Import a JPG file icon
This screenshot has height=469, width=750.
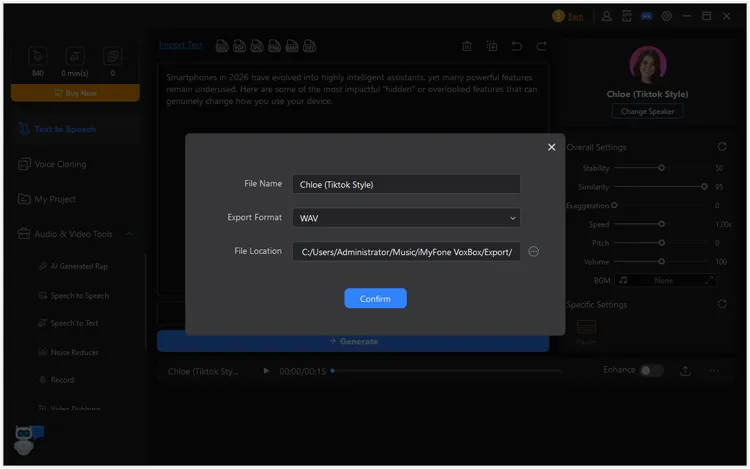click(x=257, y=46)
